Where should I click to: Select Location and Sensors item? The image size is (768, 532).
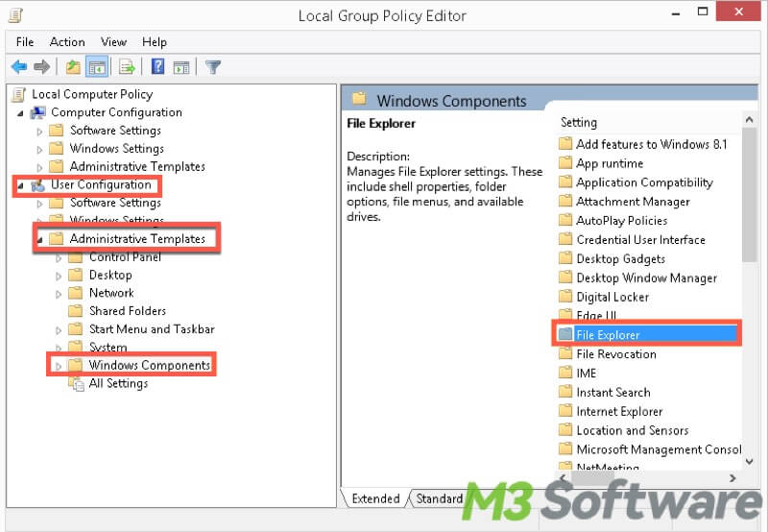pyautogui.click(x=633, y=430)
